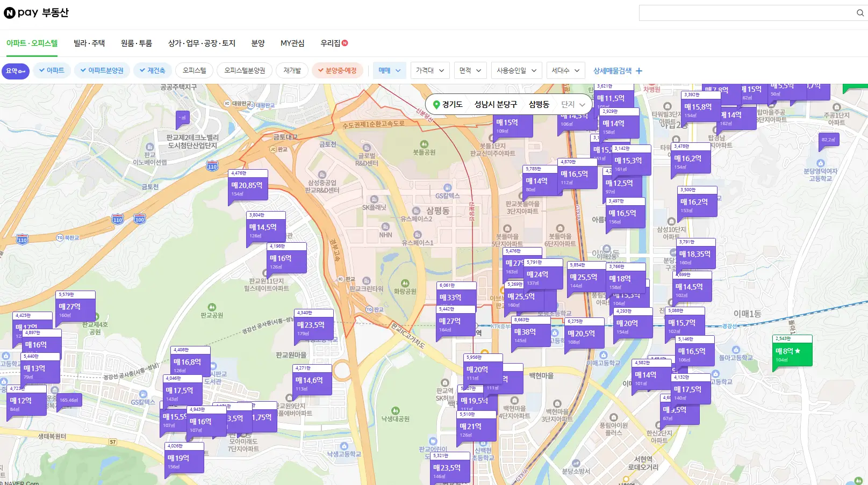Image resolution: width=868 pixels, height=485 pixels.
Task: Click the 요약 summary chip with its icon
Action: click(15, 71)
